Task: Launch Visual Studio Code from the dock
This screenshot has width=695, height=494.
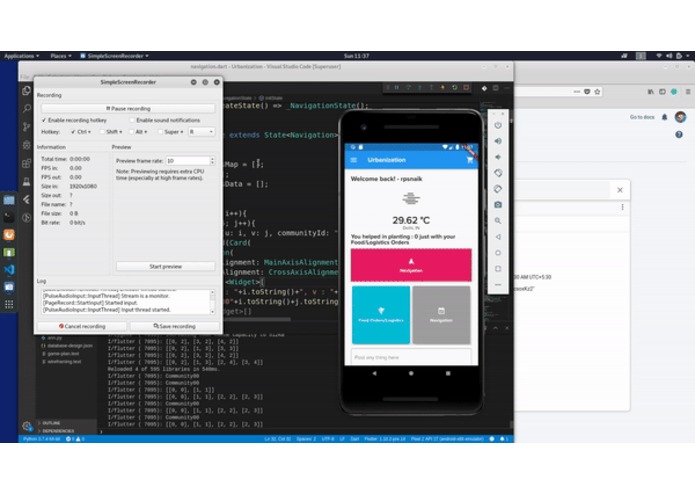Action: [9, 270]
